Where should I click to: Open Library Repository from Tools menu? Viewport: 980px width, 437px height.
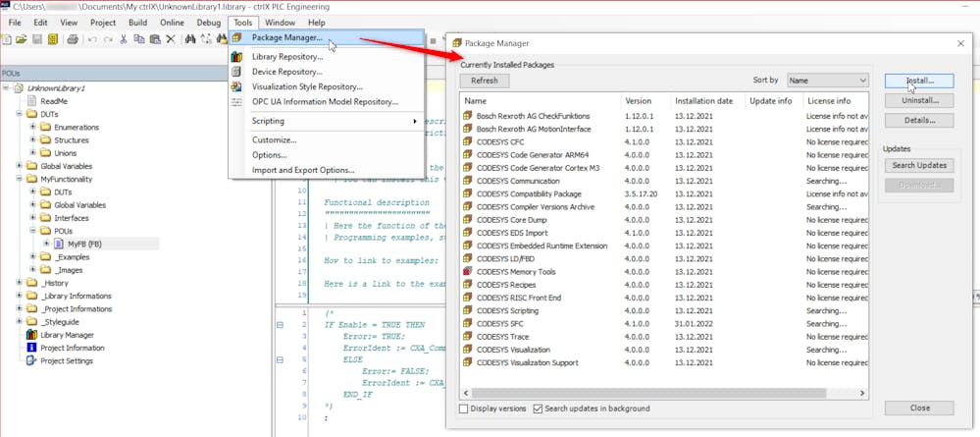(286, 57)
